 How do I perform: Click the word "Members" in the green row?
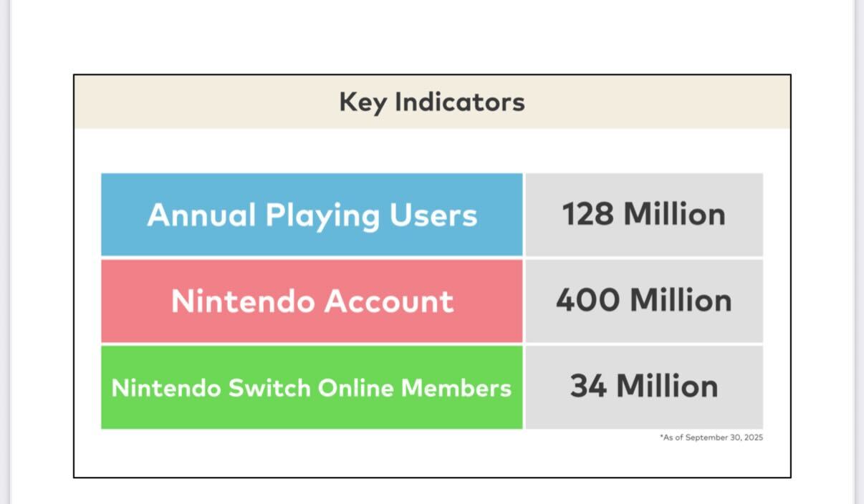coord(456,388)
